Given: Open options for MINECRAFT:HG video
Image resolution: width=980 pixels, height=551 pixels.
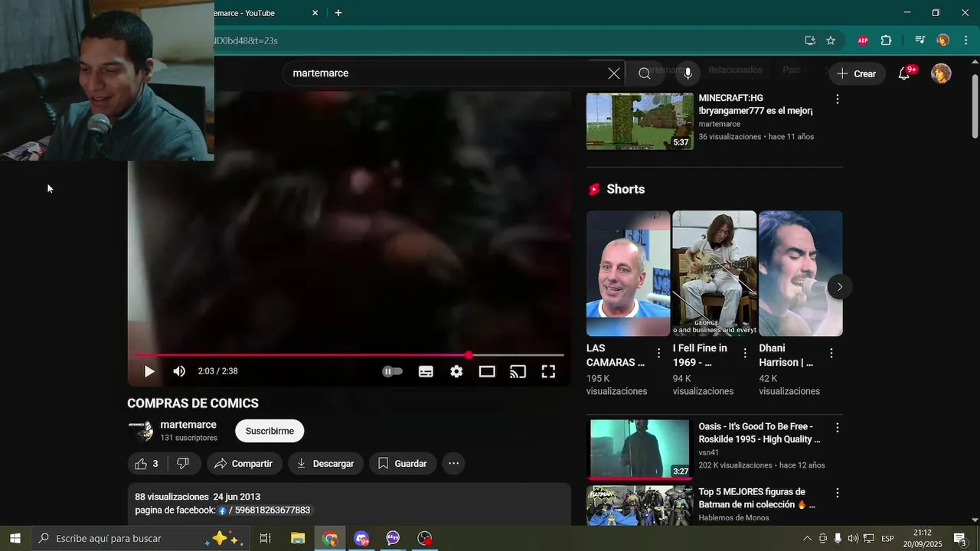Looking at the screenshot, I should 837,99.
